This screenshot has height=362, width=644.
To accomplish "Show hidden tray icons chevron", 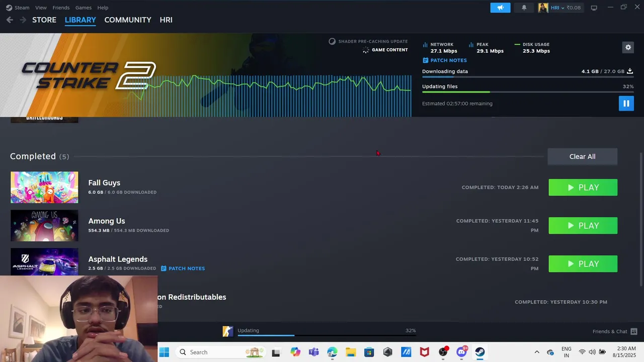I will point(537,352).
